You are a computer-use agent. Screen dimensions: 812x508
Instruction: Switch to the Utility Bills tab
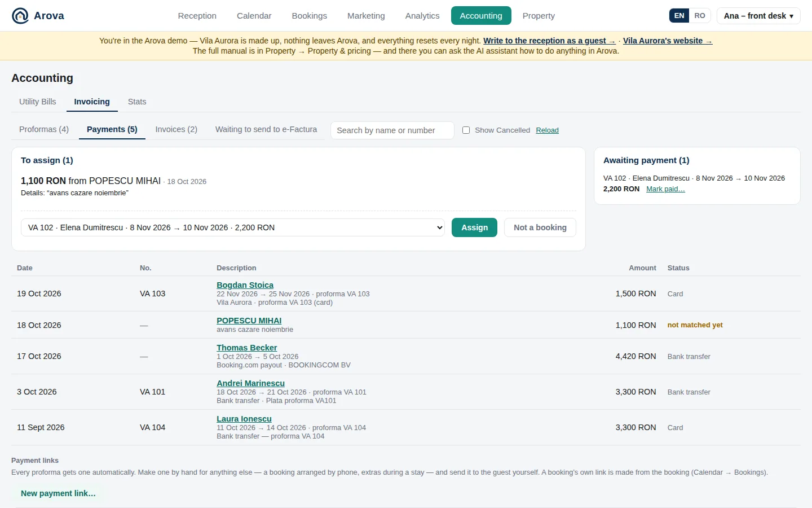(38, 102)
